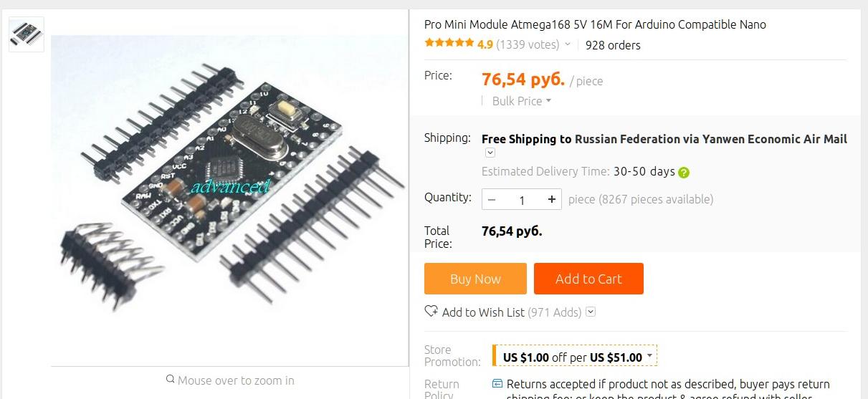This screenshot has width=868, height=399.
Task: Select the product thumbnail image
Action: tap(27, 34)
